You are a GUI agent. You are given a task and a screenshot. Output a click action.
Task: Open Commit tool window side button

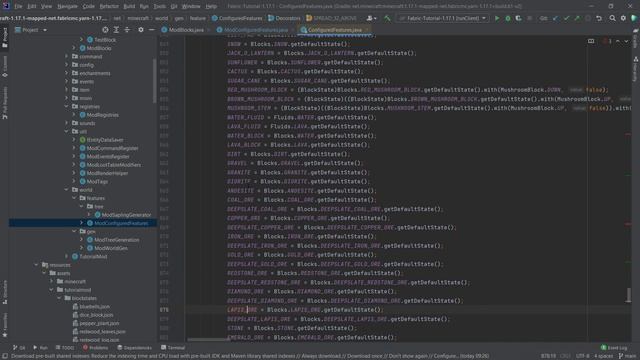4,66
